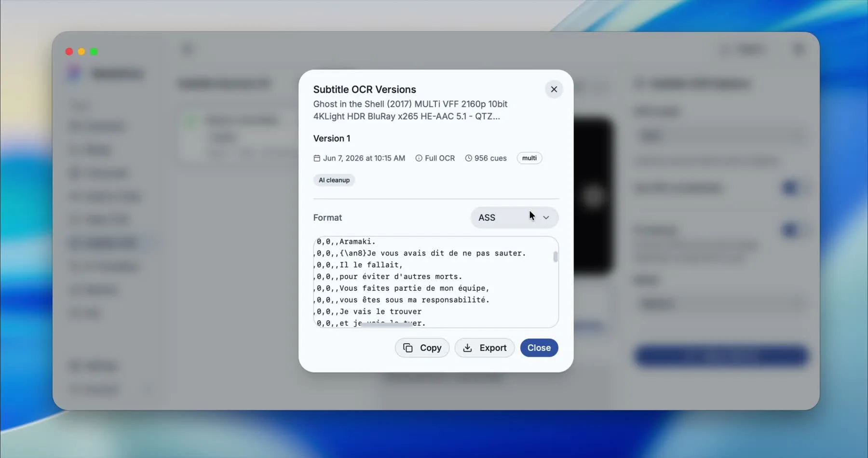Viewport: 868px width, 458px height.
Task: Copy the subtitle text
Action: coord(422,348)
